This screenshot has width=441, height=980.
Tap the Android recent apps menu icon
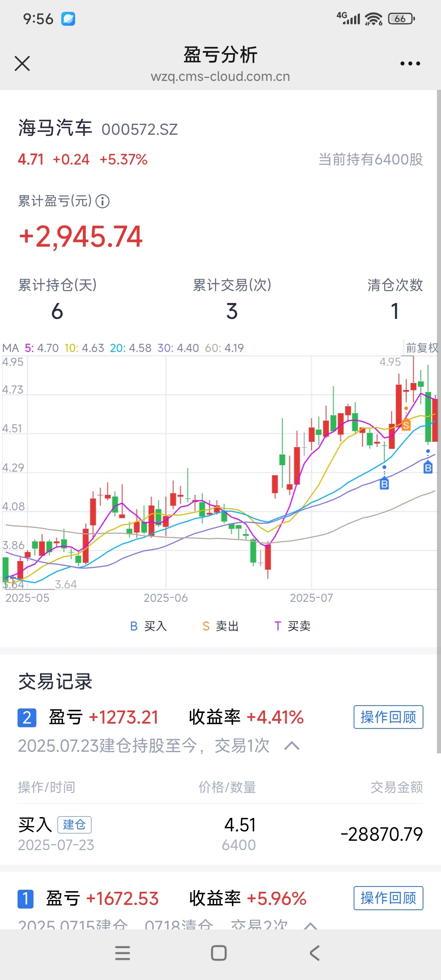tap(122, 953)
